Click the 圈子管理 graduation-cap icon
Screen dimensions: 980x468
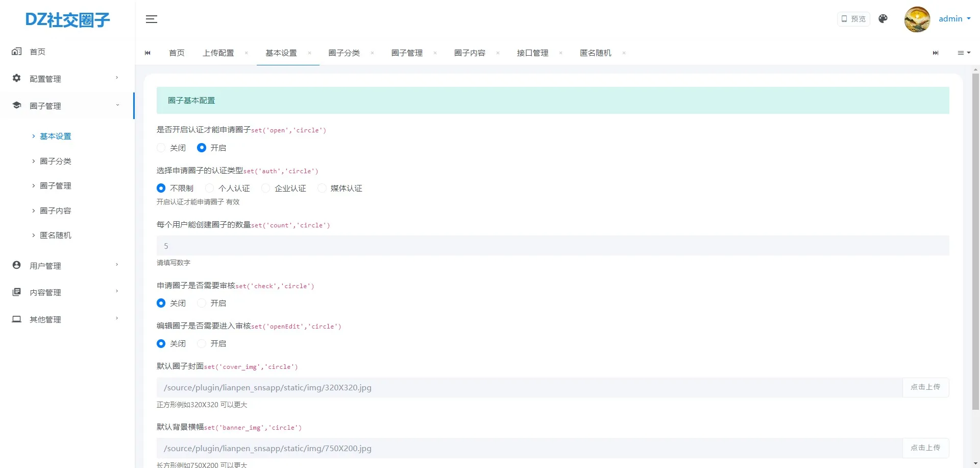pyautogui.click(x=16, y=105)
